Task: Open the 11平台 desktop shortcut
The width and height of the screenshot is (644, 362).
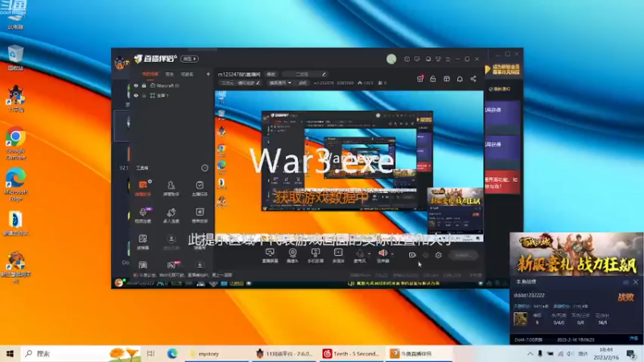Action: (x=15, y=99)
